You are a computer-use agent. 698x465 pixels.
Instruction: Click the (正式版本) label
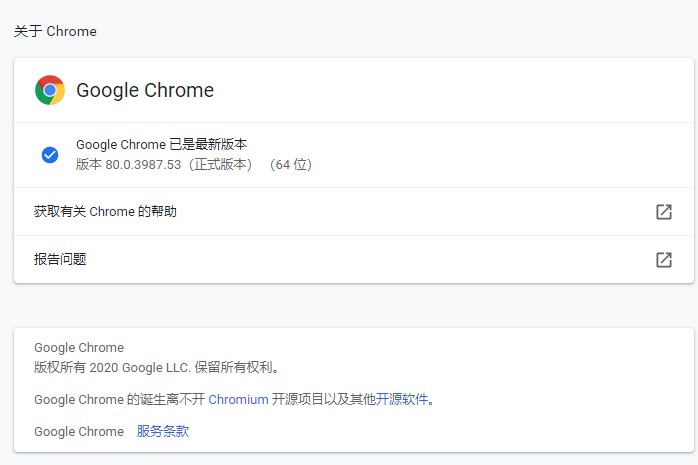(220, 164)
